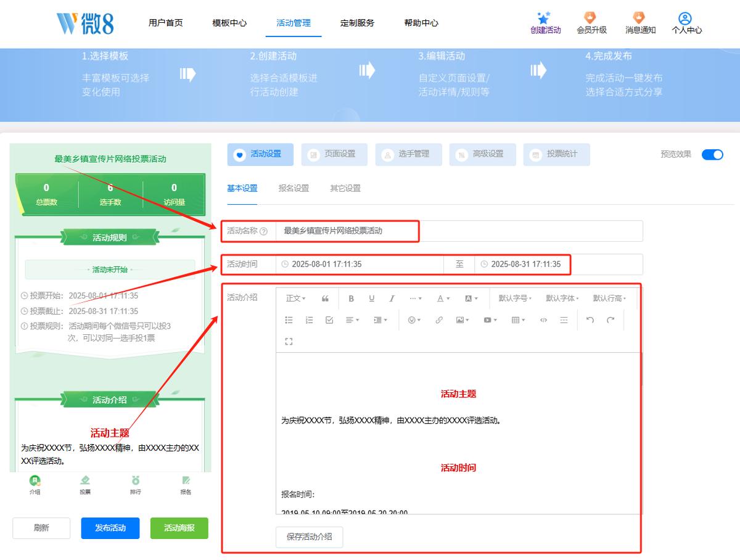Image resolution: width=740 pixels, height=560 pixels.
Task: Insert a hyperlink in the editor
Action: [439, 320]
